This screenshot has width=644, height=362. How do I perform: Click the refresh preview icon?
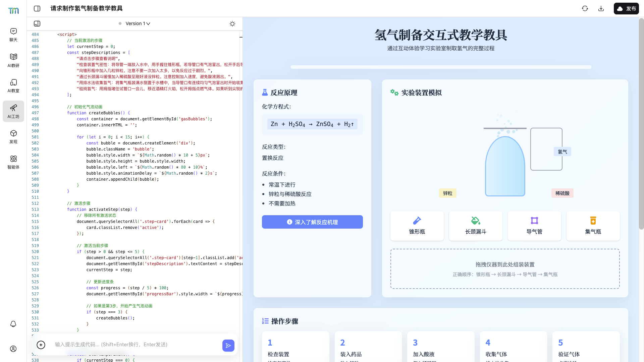click(585, 8)
